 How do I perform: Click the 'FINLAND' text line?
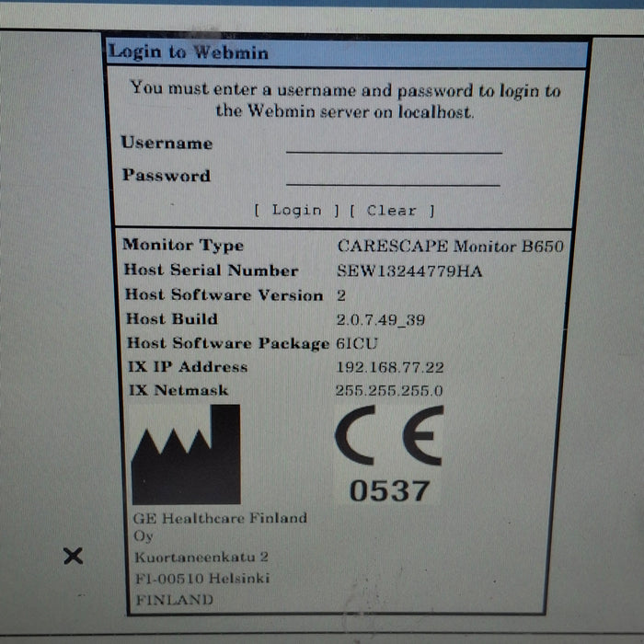(x=175, y=600)
